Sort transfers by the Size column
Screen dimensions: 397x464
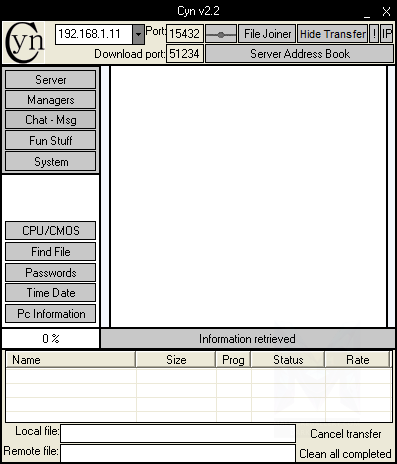[x=176, y=360]
